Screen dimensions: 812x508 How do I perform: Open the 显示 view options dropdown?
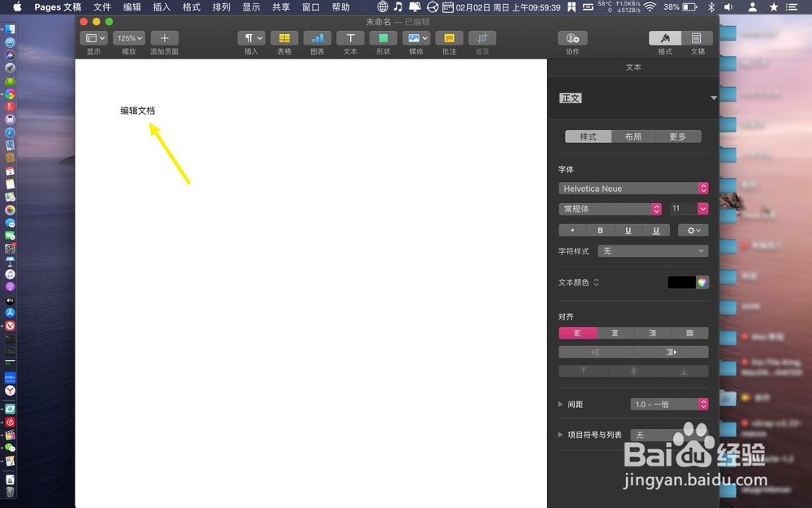pos(93,38)
